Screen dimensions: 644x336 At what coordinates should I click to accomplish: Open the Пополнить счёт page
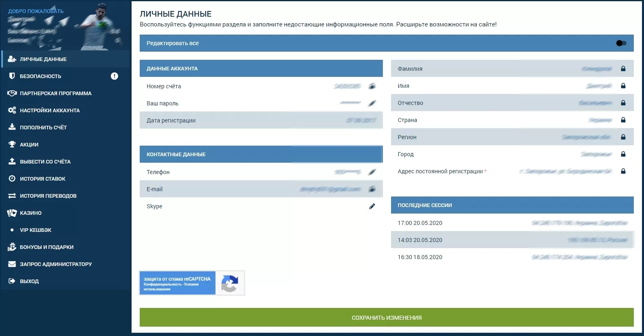(43, 127)
